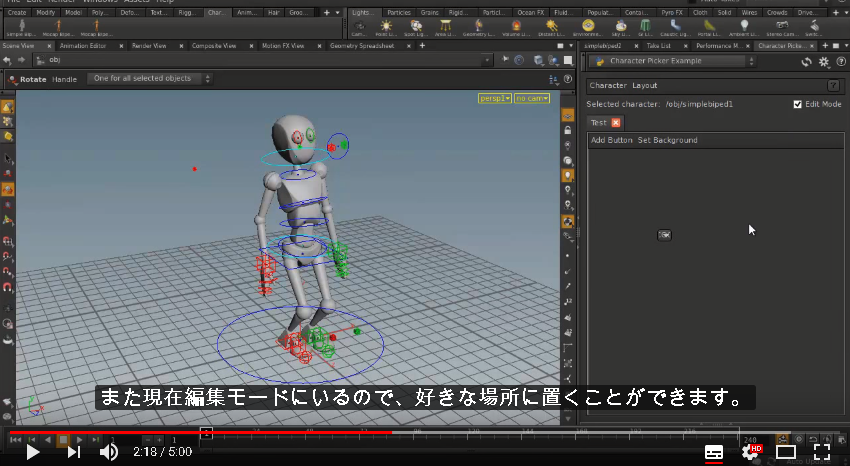
Task: Select the Spot Light shelf tool
Action: point(416,27)
